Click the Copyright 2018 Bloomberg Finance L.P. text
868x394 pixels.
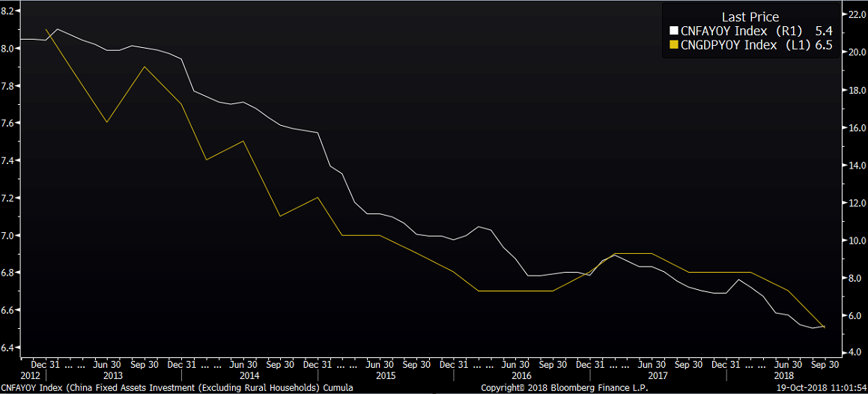(564, 387)
